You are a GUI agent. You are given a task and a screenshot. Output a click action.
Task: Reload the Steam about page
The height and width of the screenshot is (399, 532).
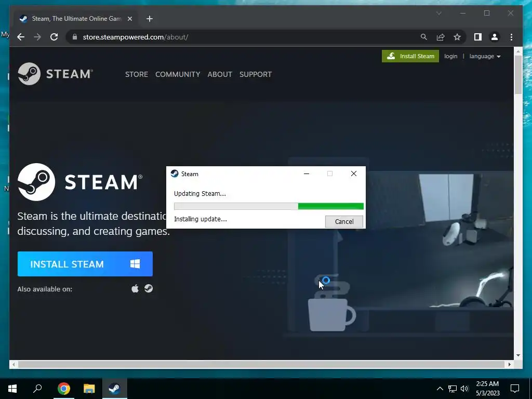(x=54, y=37)
